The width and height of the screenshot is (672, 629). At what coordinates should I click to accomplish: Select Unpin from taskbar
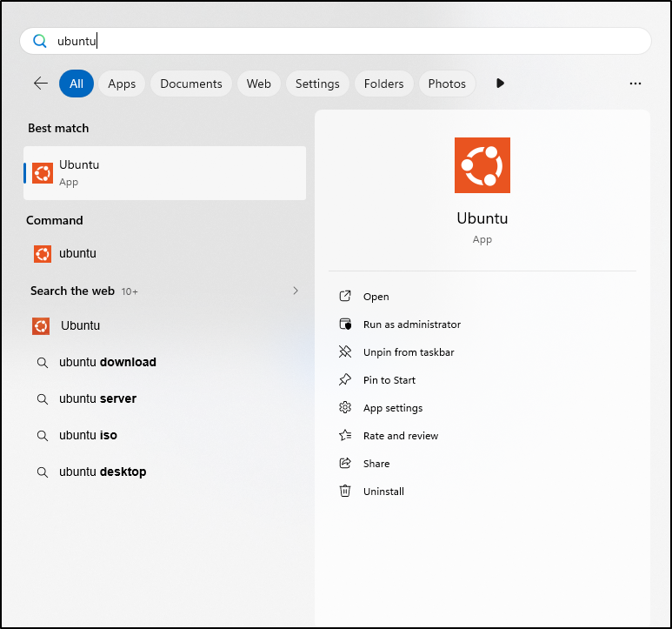point(409,352)
